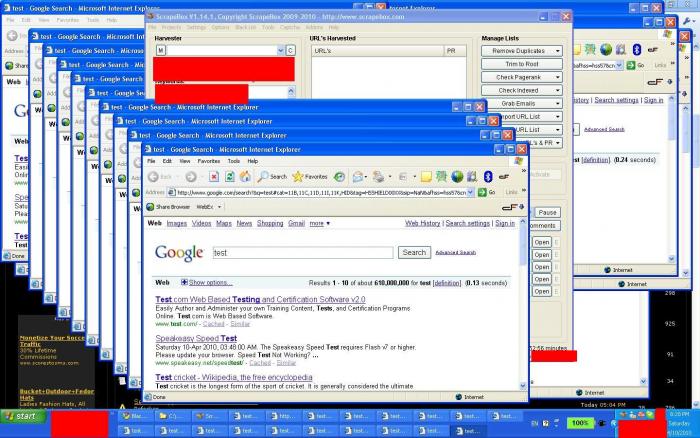This screenshot has height=438, width=700.
Task: Open Remove Duplicates dropdown in ScrapeBox
Action: point(558,51)
